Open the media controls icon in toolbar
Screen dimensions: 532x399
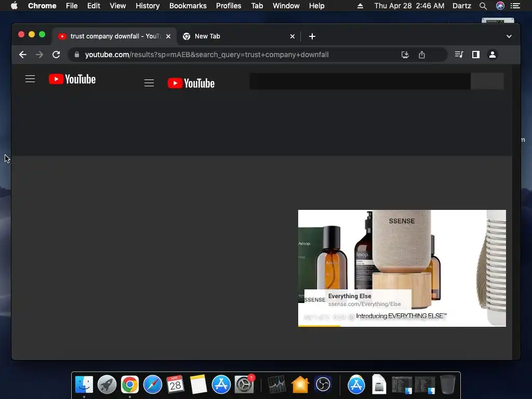[459, 54]
